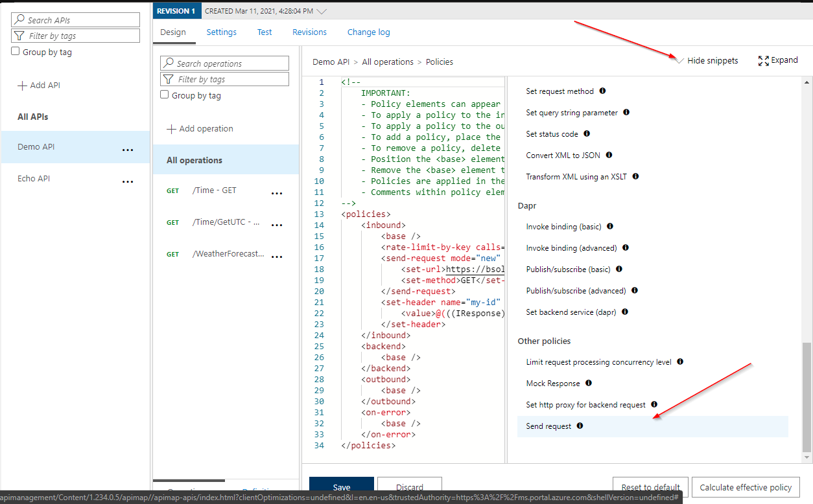
Task: Open the ellipsis menu for Demo API
Action: [x=128, y=149]
